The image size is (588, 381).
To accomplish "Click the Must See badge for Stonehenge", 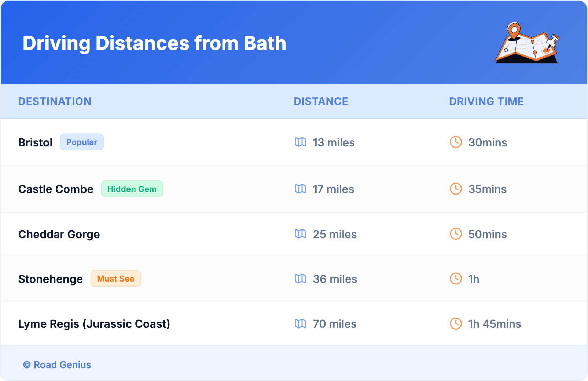I will (x=115, y=279).
